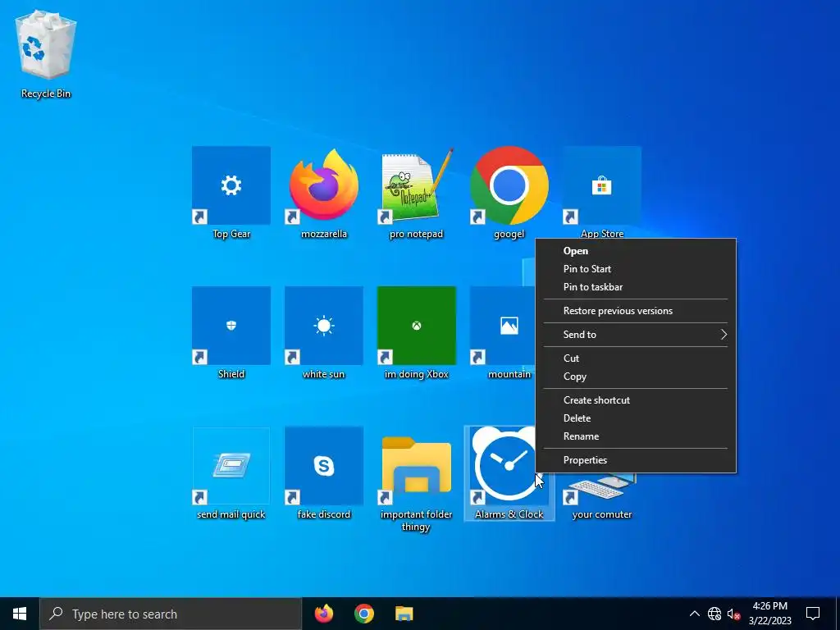This screenshot has height=630, width=840.
Task: Expand the Send to submenu
Action: click(x=636, y=335)
